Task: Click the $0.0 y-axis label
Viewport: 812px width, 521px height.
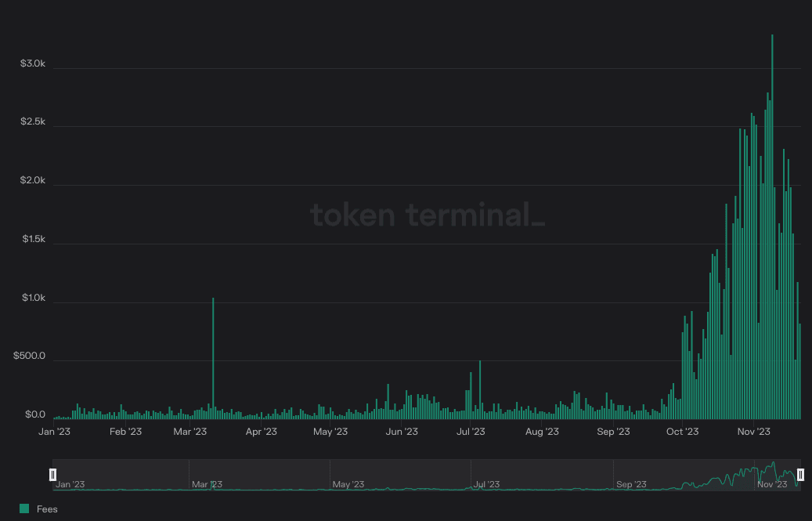Action: [x=35, y=414]
